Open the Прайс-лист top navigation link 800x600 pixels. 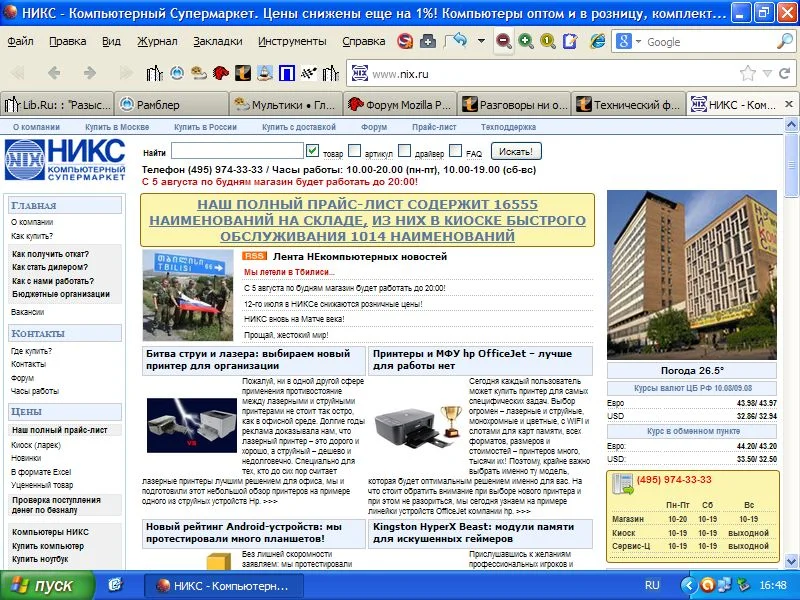434,127
